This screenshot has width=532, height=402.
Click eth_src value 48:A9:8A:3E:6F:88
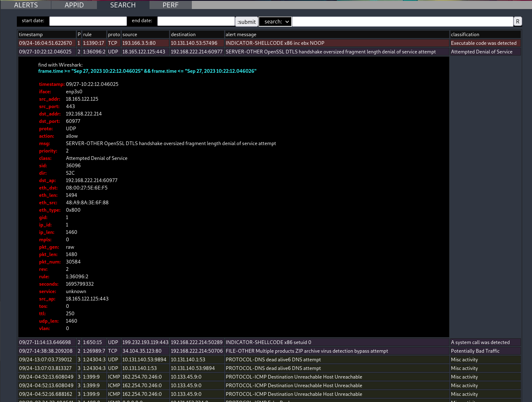[x=87, y=203]
